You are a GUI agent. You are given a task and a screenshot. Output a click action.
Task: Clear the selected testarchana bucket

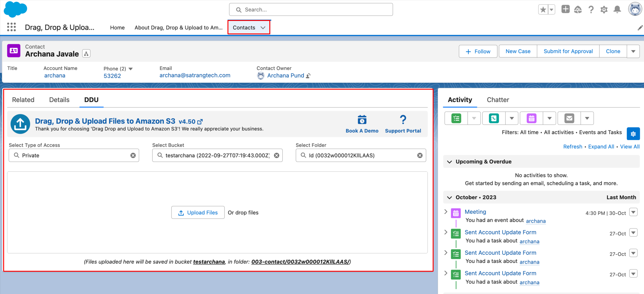click(x=276, y=155)
